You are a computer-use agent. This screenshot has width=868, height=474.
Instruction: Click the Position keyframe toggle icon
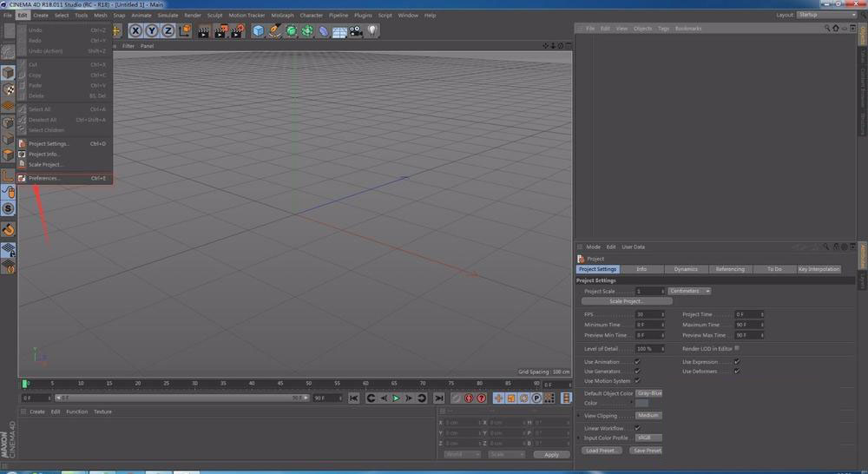tap(498, 398)
